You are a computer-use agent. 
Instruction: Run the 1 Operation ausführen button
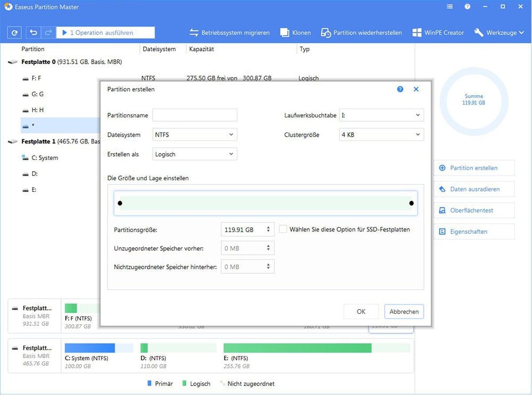point(105,32)
